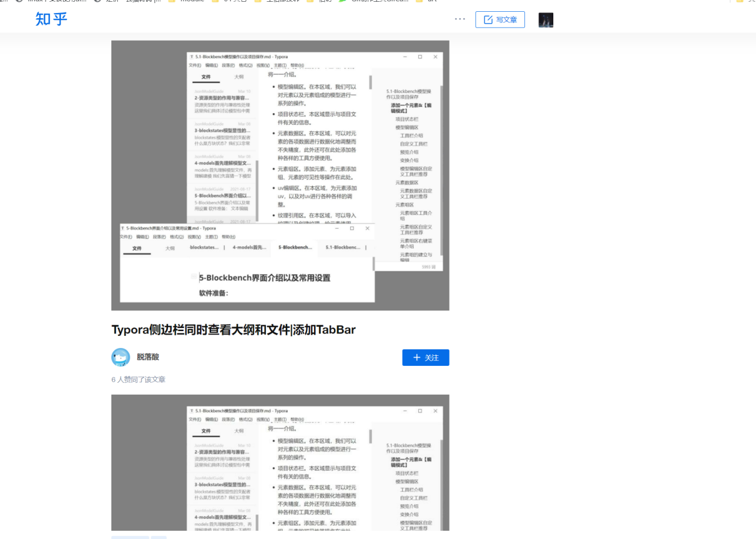The width and height of the screenshot is (756, 539).
Task: Open the three-dot more menu in header
Action: click(x=460, y=19)
